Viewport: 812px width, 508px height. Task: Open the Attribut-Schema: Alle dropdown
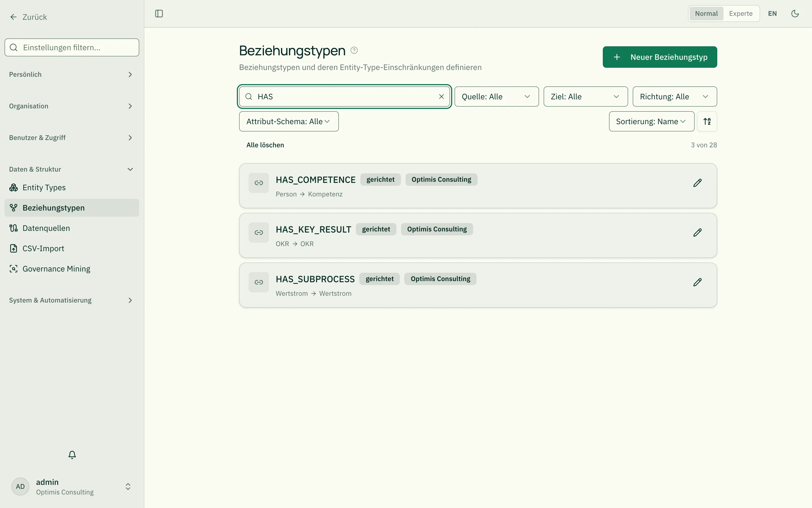[x=288, y=121]
